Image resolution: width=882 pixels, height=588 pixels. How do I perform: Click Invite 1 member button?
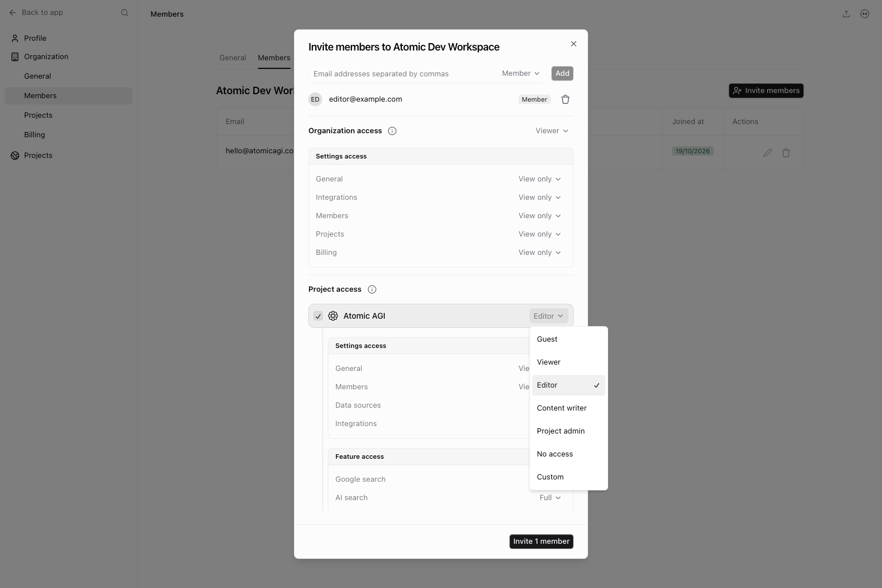(x=541, y=541)
